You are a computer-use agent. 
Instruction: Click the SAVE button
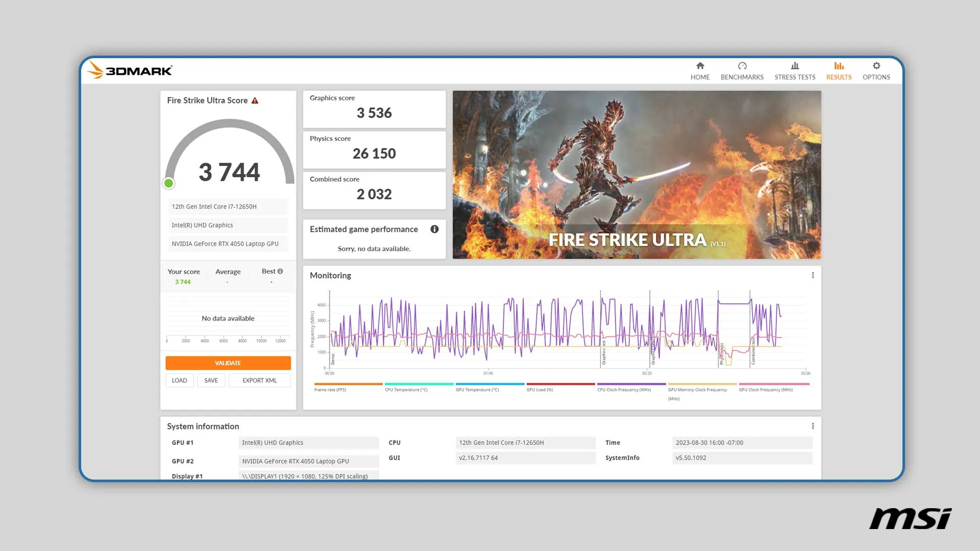pos(211,381)
